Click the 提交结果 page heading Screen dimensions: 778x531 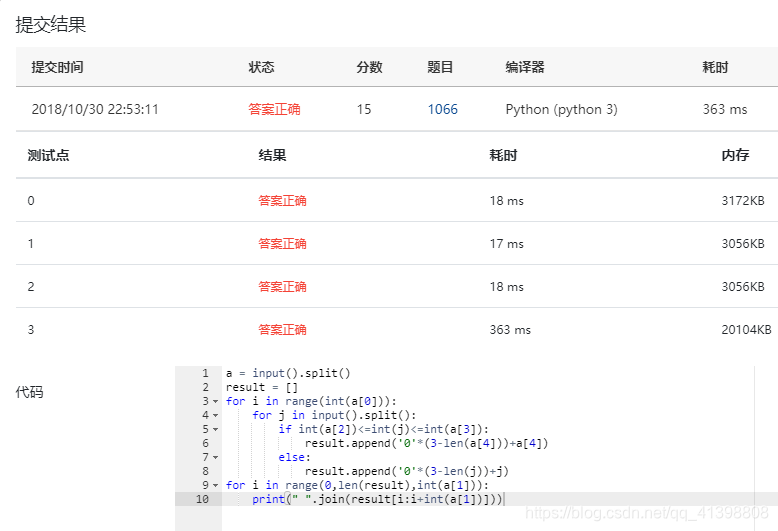(51, 24)
